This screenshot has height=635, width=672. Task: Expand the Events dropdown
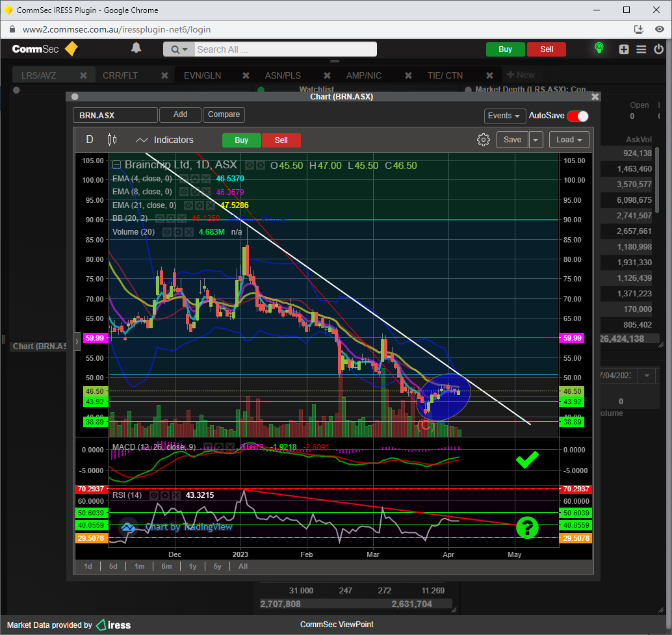[x=504, y=116]
